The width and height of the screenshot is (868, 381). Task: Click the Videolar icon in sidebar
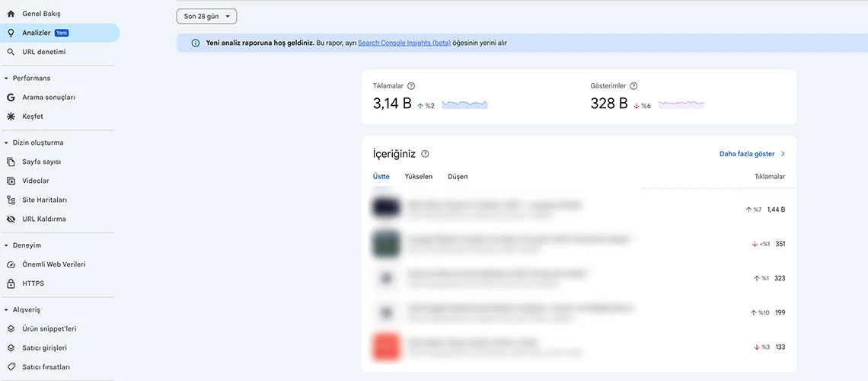tap(11, 181)
